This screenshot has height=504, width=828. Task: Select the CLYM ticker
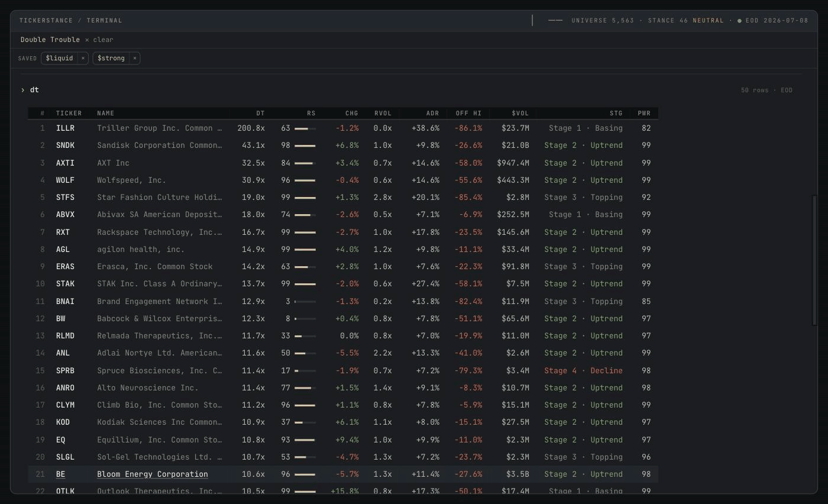point(65,405)
